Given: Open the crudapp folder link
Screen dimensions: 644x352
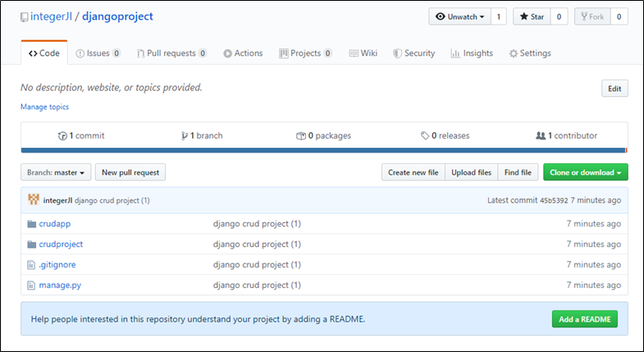Looking at the screenshot, I should point(55,224).
